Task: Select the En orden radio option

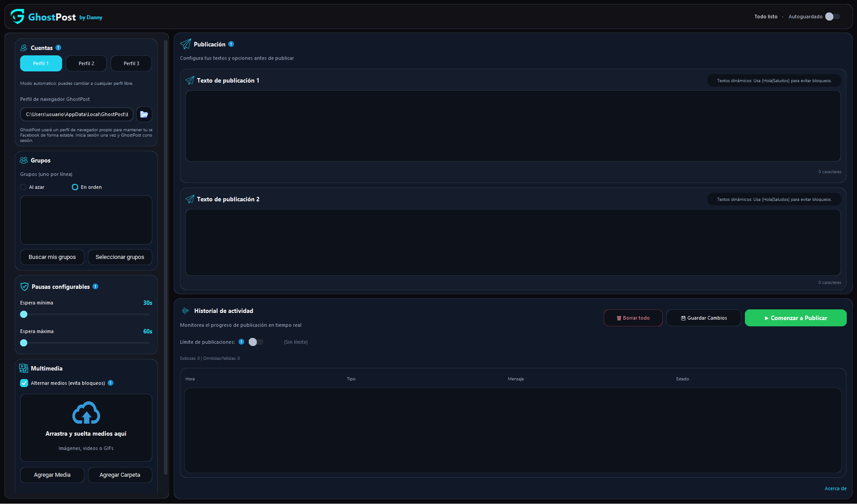Action: pos(75,187)
